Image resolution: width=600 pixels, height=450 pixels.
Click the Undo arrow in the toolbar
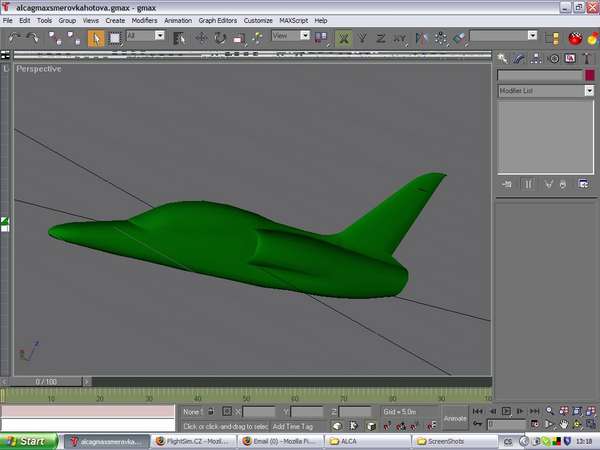coord(15,38)
